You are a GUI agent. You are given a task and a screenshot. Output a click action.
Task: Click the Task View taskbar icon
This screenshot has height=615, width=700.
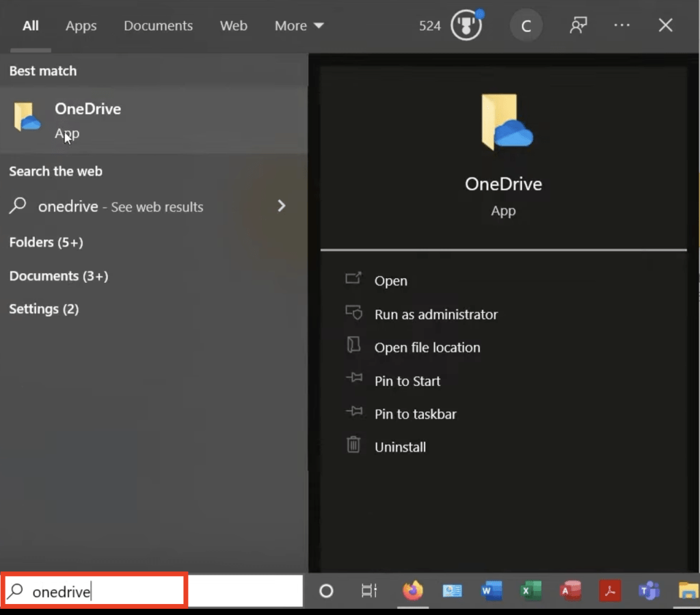click(x=369, y=591)
